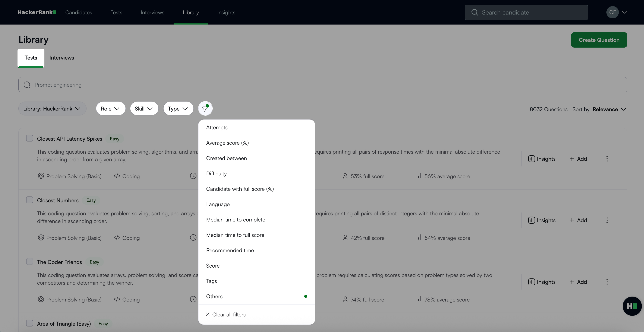Open three-dot menu for The Coder Friends

coord(607,282)
